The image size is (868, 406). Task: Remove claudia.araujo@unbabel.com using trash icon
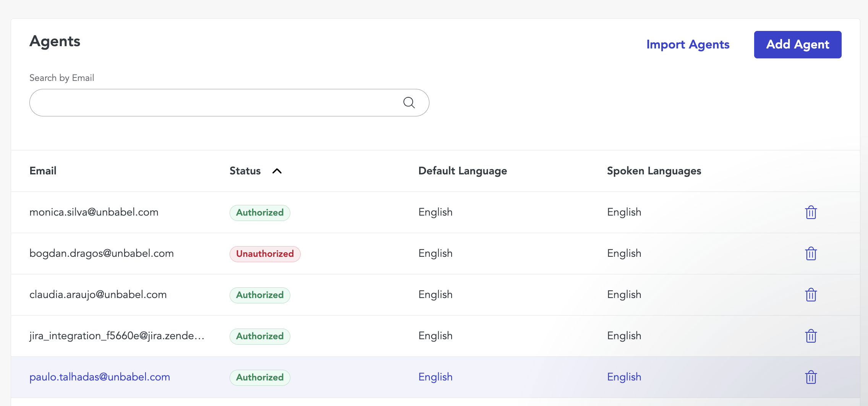coord(811,295)
